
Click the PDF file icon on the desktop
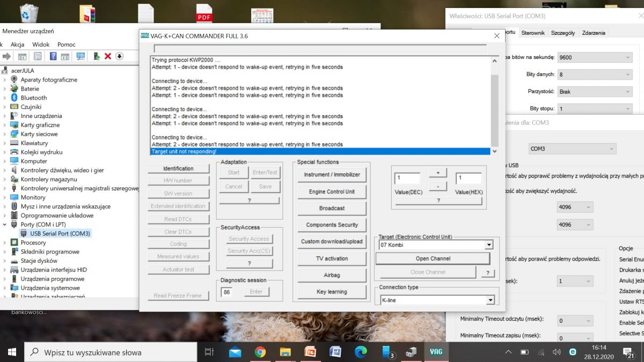pos(204,13)
